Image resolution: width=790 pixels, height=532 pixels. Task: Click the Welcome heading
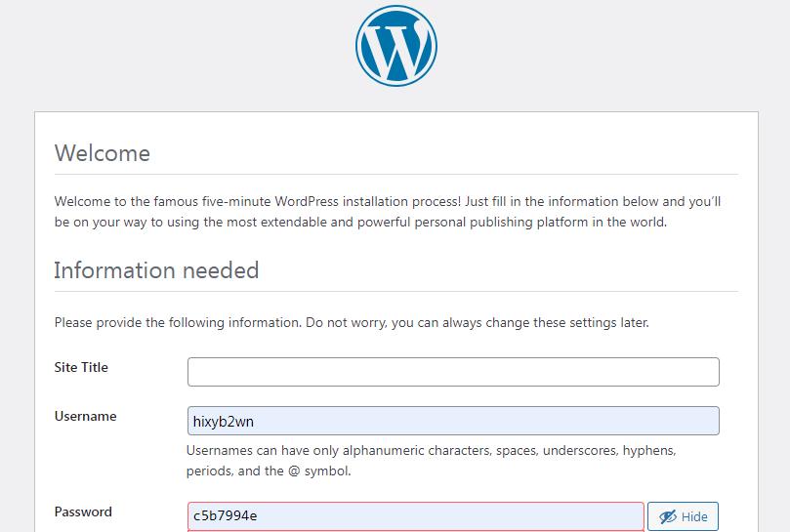(103, 153)
